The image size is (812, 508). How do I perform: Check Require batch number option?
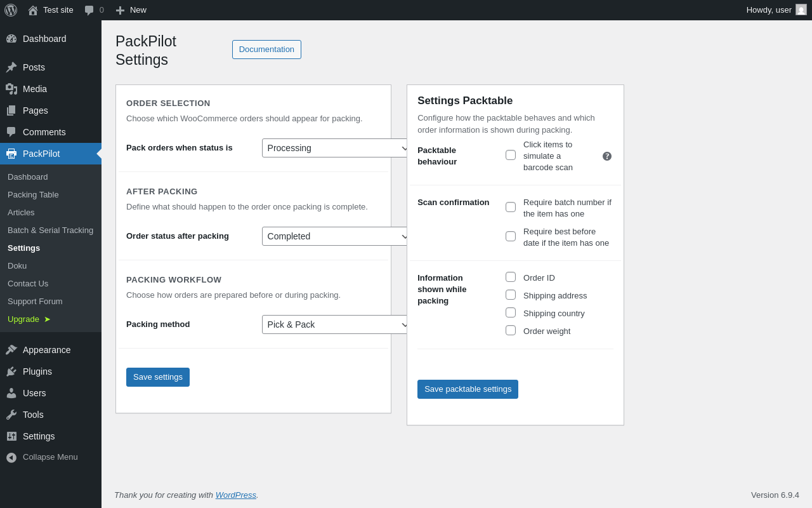(x=511, y=207)
